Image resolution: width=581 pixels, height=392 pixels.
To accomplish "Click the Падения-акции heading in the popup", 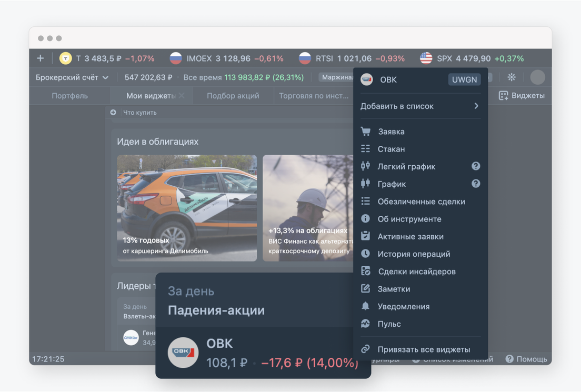I will point(216,310).
